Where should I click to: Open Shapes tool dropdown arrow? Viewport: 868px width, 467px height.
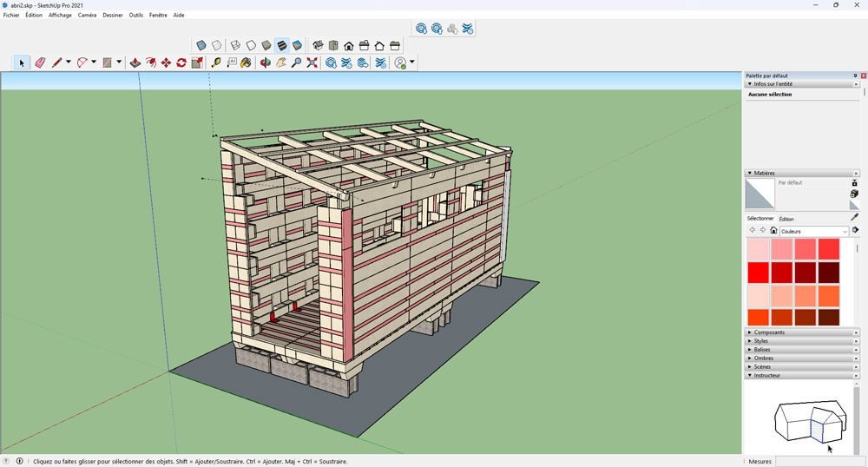click(118, 62)
